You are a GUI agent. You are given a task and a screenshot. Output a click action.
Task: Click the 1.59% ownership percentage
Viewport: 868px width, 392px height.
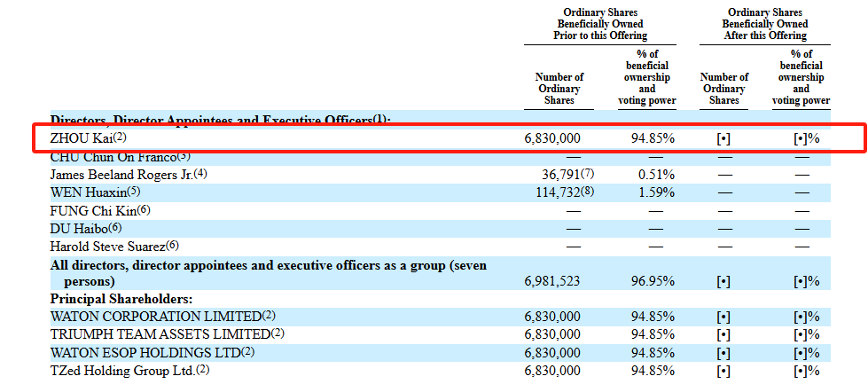coord(656,192)
